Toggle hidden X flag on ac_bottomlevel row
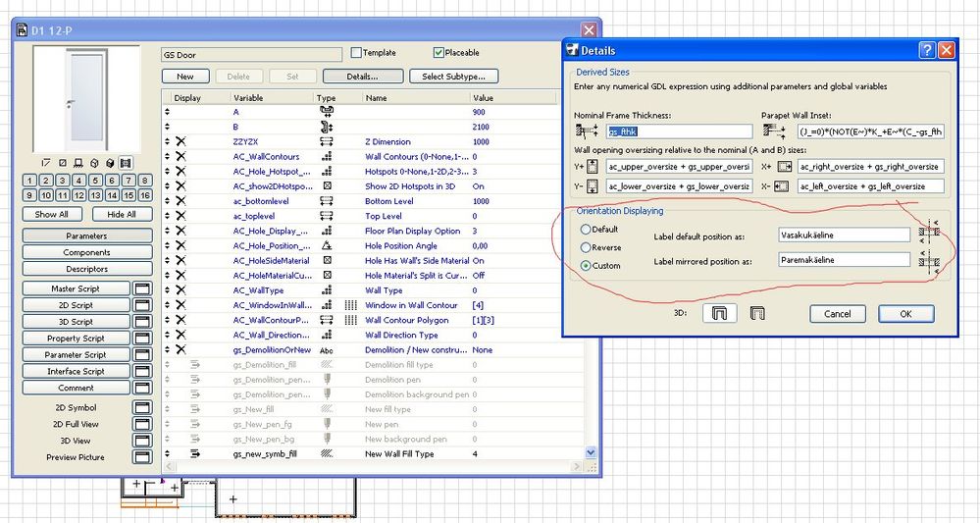This screenshot has width=980, height=523. pyautogui.click(x=181, y=201)
